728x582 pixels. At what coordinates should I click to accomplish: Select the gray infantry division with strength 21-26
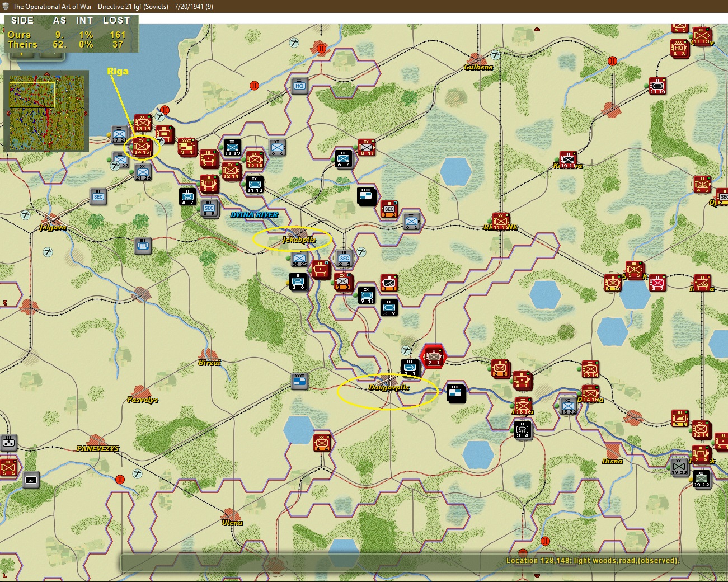pyautogui.click(x=143, y=172)
